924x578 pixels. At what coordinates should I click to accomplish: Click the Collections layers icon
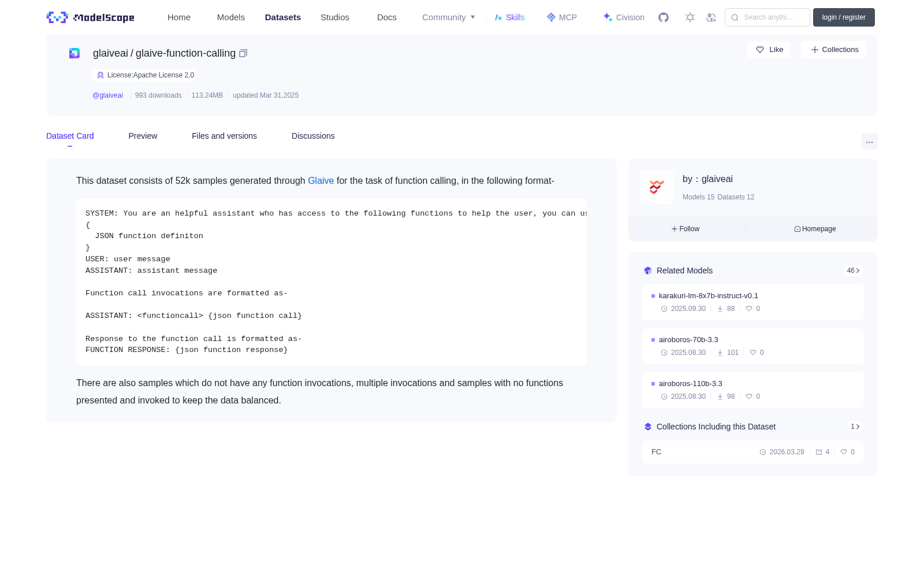[648, 427]
